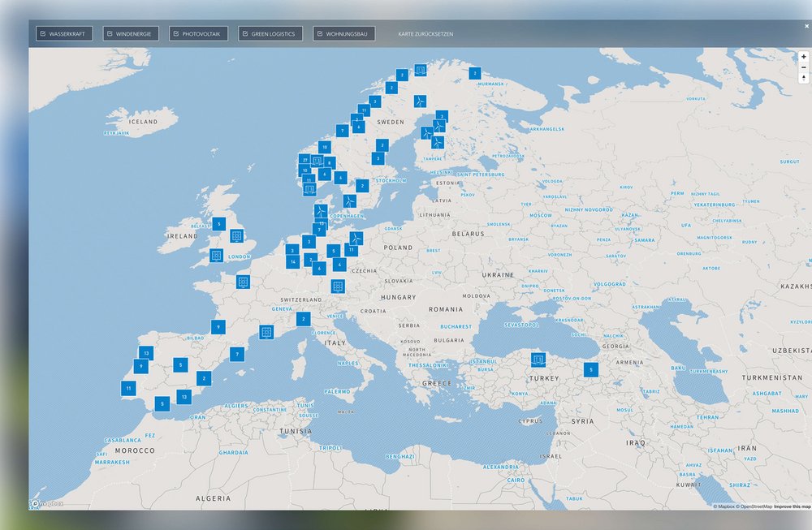This screenshot has height=530, width=812.
Task: Select the icon marker in northern Turkey
Action: [x=538, y=360]
